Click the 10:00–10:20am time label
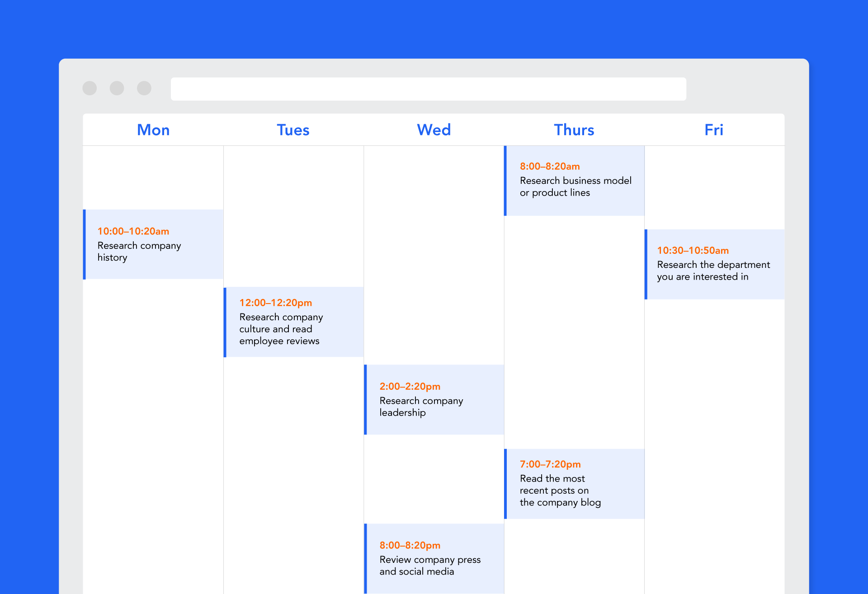 tap(133, 231)
